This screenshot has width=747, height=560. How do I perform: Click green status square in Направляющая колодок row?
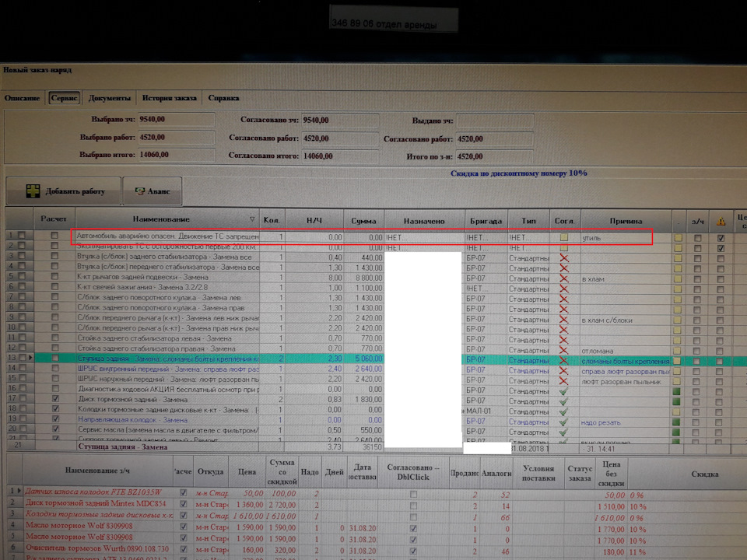coord(676,422)
